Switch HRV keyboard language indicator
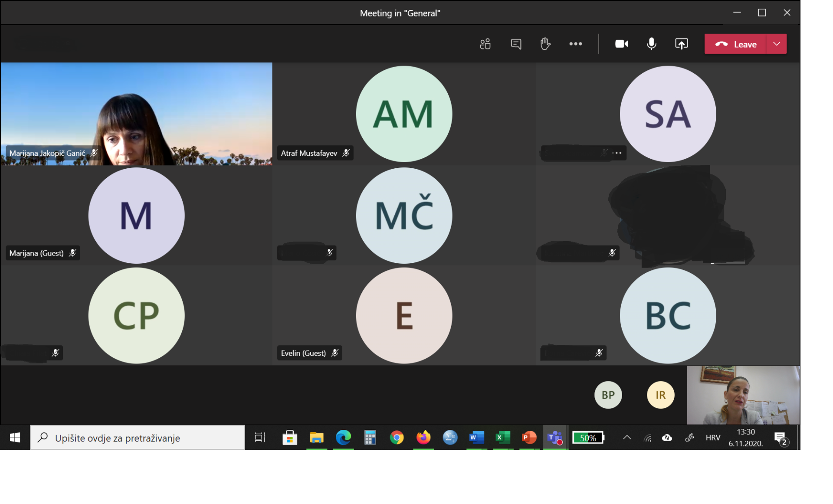This screenshot has height=504, width=833. coord(712,438)
